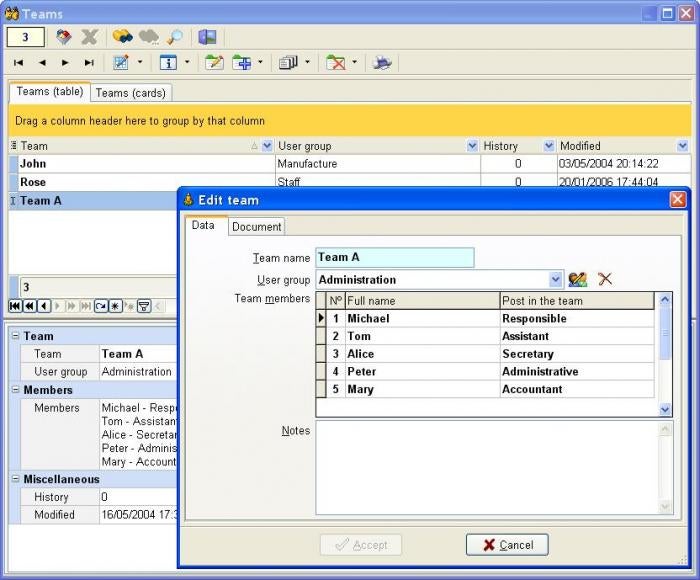Click the edit user group icon
700x580 pixels.
tap(578, 280)
